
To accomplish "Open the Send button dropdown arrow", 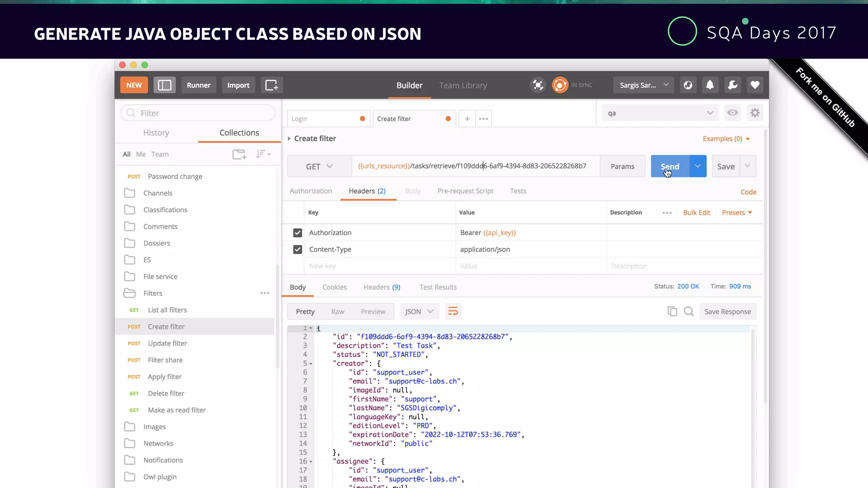I will click(698, 166).
